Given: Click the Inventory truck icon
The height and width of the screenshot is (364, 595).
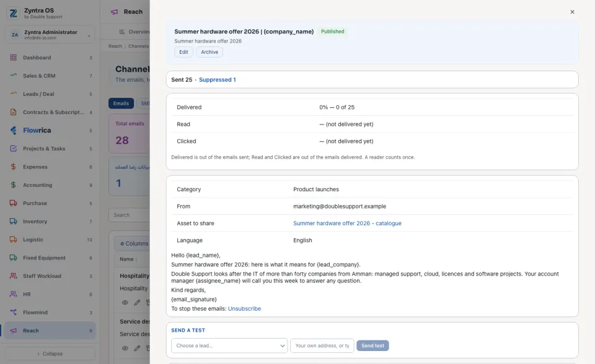Looking at the screenshot, I should tap(13, 221).
